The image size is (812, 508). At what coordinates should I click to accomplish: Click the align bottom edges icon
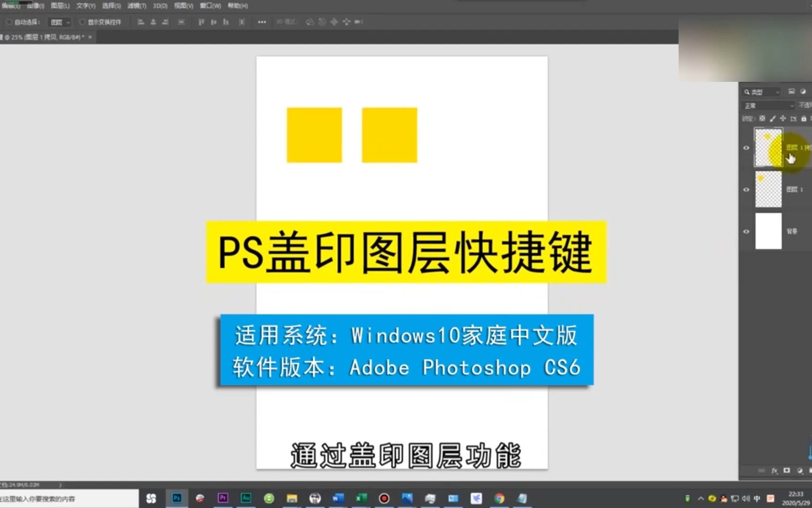[226, 22]
